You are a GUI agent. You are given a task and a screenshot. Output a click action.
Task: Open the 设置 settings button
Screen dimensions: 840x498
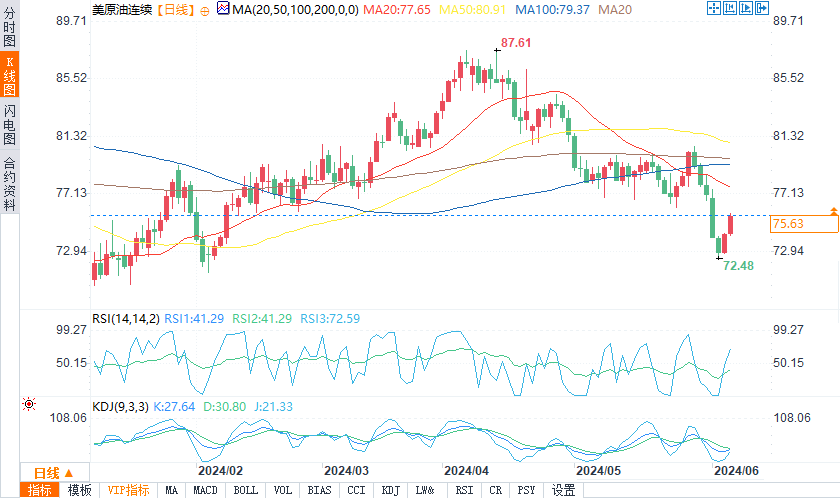(564, 490)
